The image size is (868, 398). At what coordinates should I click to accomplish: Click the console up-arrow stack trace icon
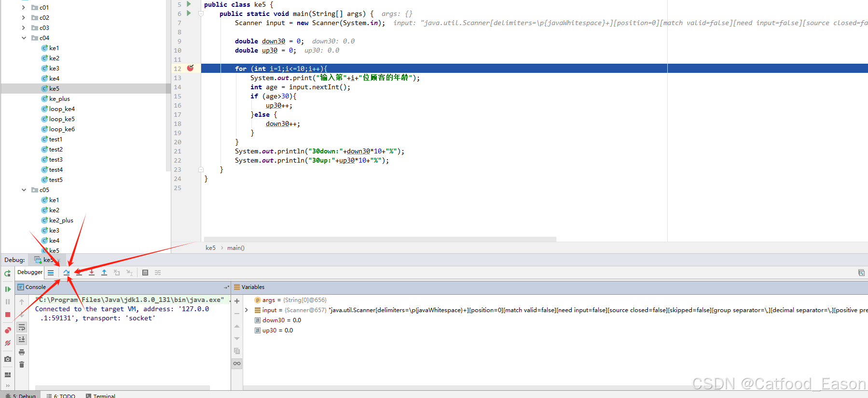pyautogui.click(x=22, y=302)
